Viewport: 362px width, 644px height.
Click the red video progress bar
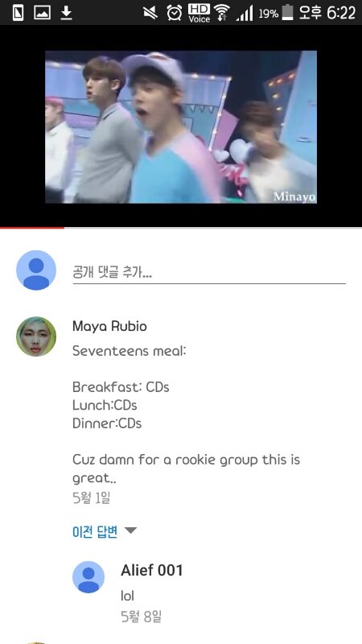[32, 227]
